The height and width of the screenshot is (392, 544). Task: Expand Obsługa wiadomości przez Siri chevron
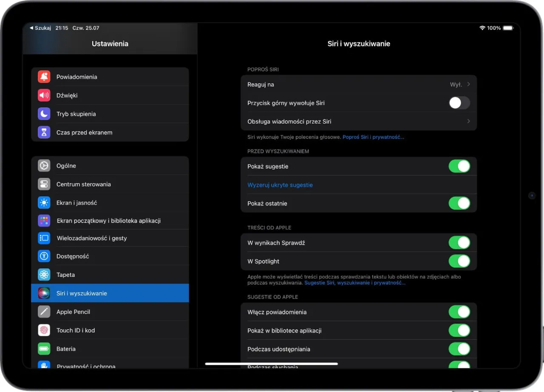pos(468,121)
